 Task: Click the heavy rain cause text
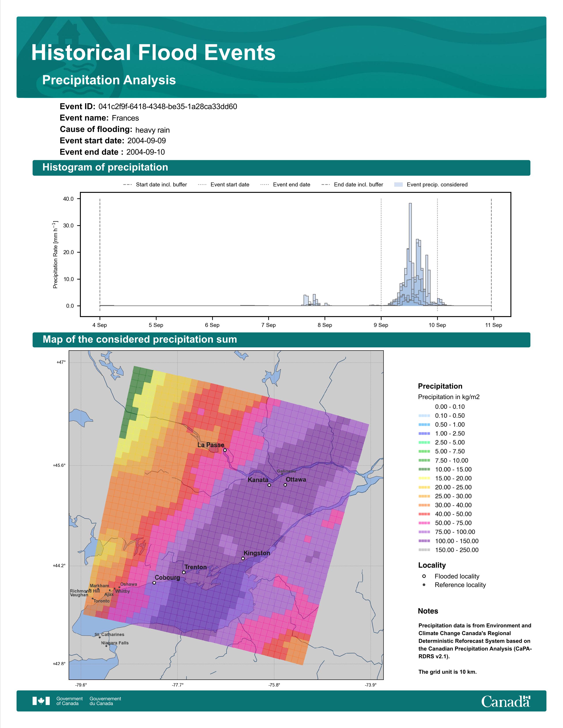click(152, 130)
